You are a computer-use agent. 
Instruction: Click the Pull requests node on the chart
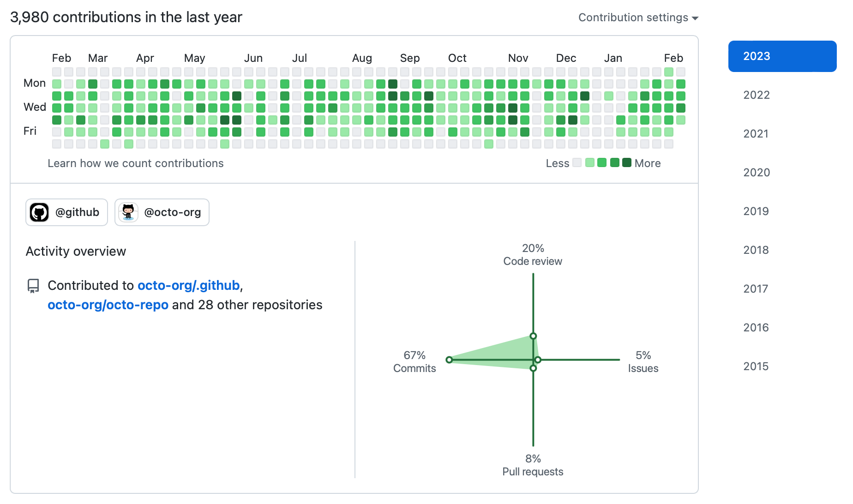(x=534, y=368)
